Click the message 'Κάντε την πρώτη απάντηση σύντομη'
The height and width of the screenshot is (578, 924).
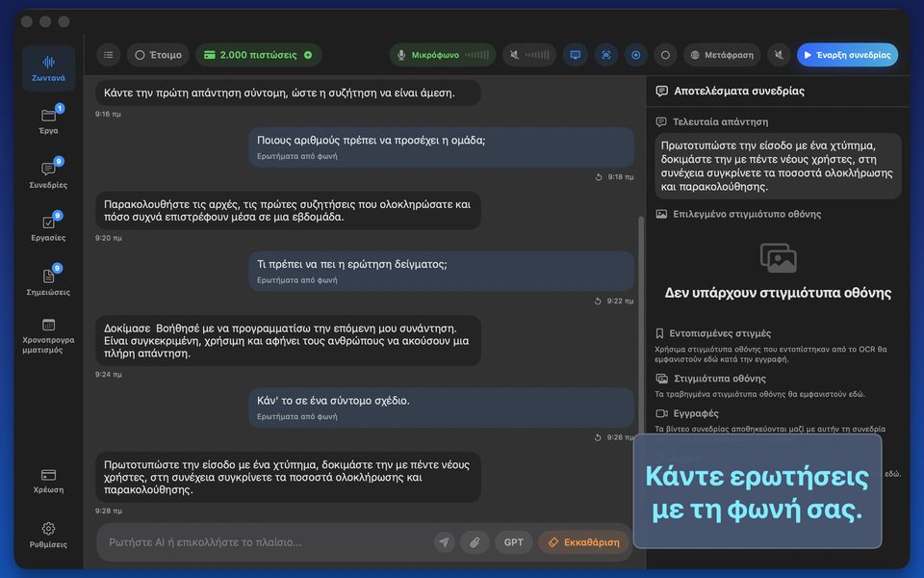coord(288,92)
